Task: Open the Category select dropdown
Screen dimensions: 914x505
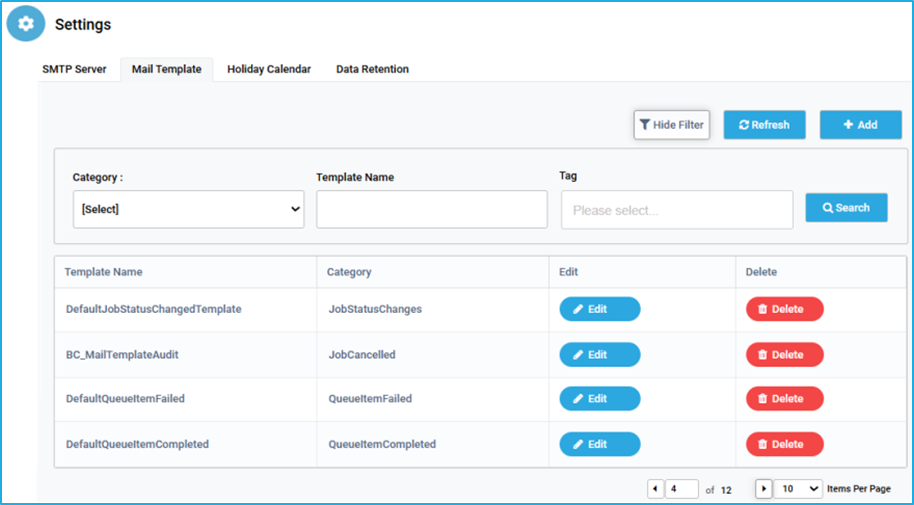Action: tap(188, 209)
